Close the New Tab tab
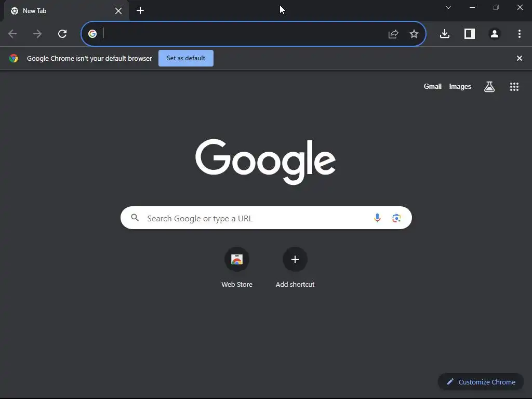 pyautogui.click(x=118, y=11)
